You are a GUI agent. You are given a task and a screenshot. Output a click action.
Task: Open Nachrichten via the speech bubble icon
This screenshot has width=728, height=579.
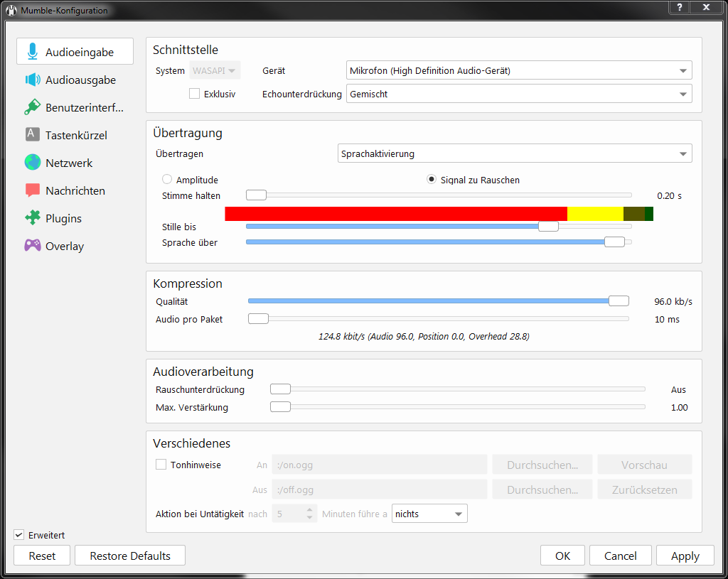(x=32, y=190)
